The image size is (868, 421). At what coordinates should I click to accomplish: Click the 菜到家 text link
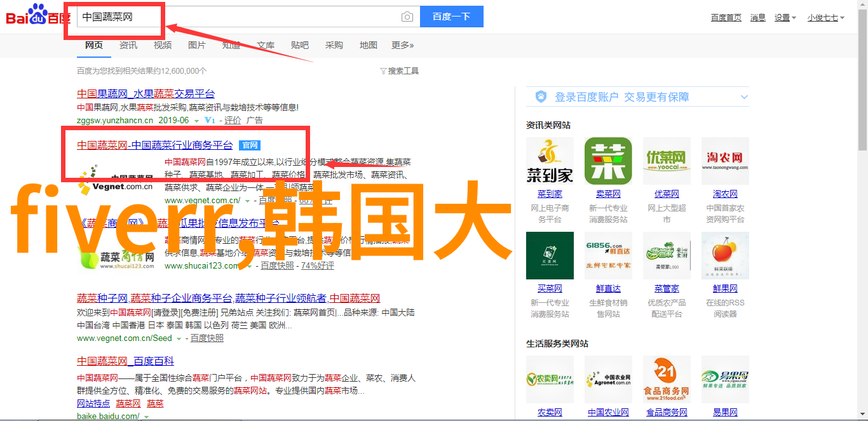tap(550, 194)
